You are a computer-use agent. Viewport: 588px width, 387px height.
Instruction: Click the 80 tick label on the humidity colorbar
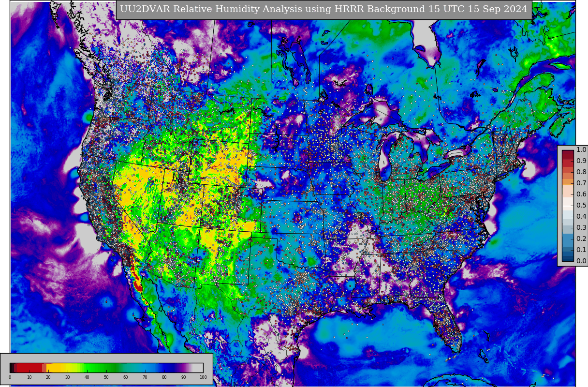point(164,377)
